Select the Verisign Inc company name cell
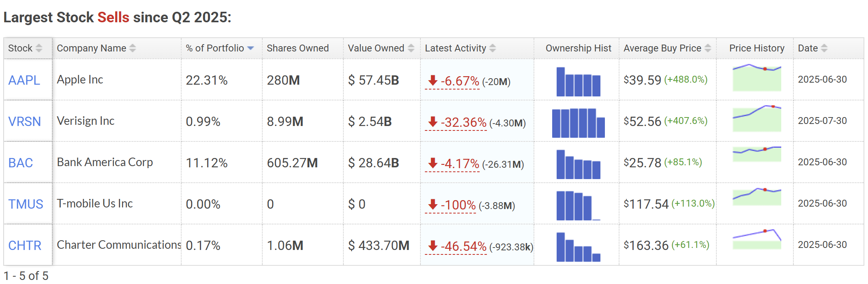Image resolution: width=868 pixels, height=284 pixels. tap(117, 121)
